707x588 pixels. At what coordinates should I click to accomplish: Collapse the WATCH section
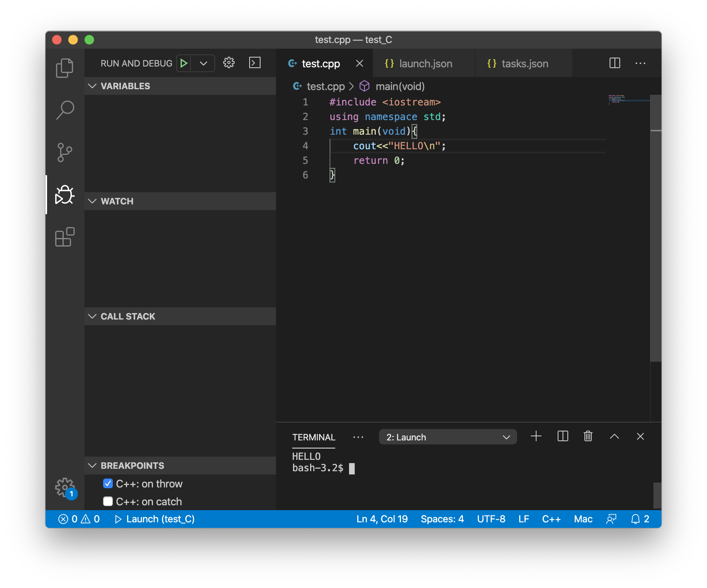tap(180, 201)
